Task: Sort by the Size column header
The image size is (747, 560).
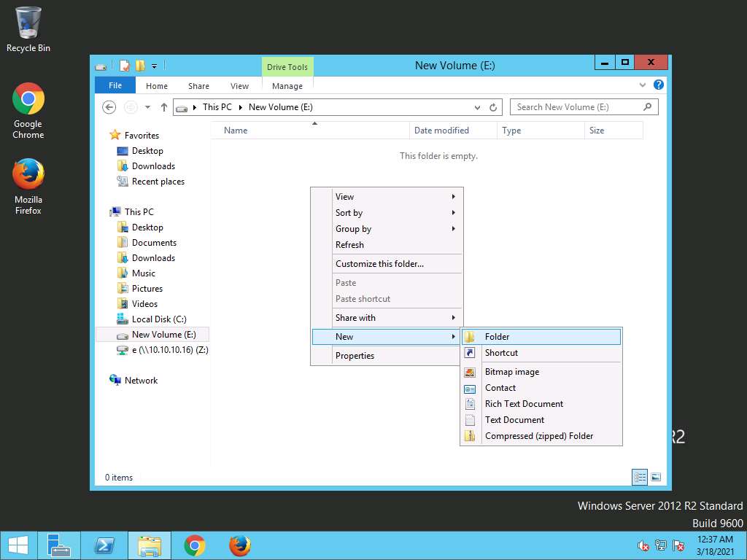Action: point(614,131)
